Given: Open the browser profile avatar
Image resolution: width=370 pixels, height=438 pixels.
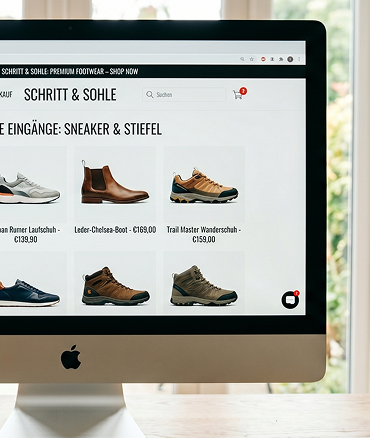Looking at the screenshot, I should (x=290, y=59).
